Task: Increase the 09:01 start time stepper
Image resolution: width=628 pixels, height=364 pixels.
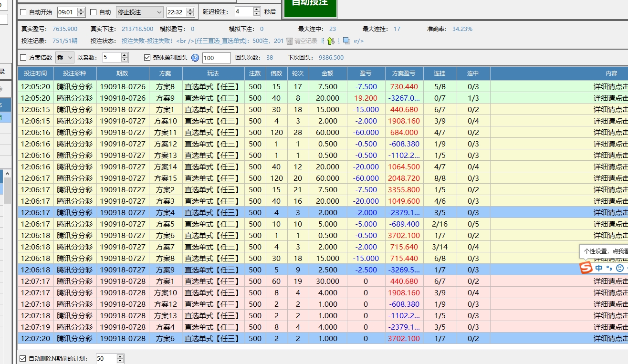Action: (x=81, y=10)
